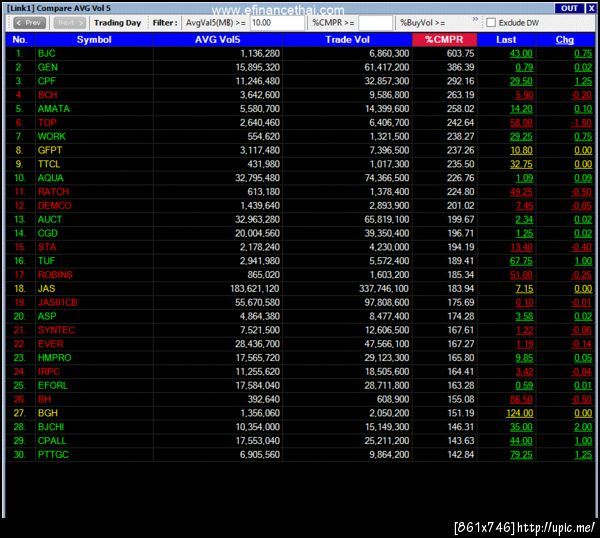Select the HMPRO symbol

pos(54,357)
